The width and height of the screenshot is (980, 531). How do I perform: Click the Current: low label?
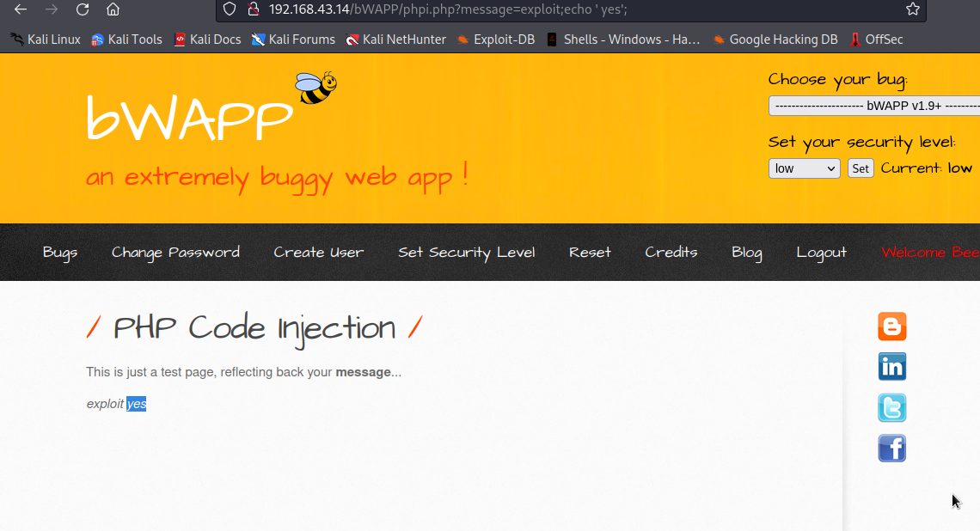[x=926, y=168]
